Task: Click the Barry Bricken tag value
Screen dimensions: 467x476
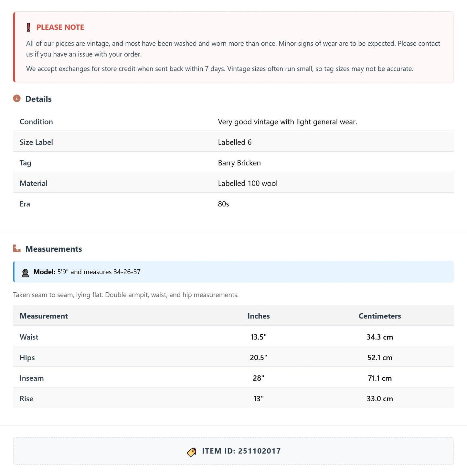Action: point(239,163)
